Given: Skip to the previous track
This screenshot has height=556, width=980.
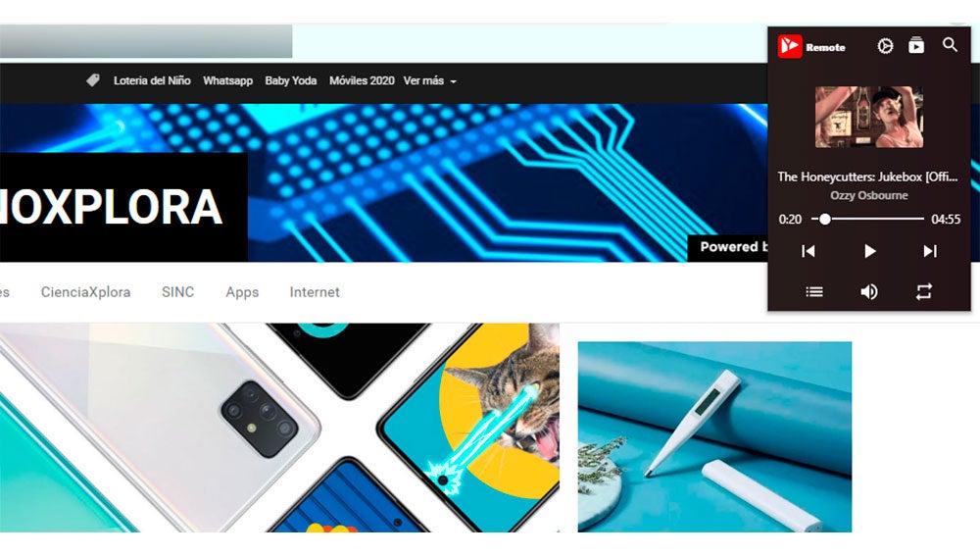Looking at the screenshot, I should click(808, 251).
